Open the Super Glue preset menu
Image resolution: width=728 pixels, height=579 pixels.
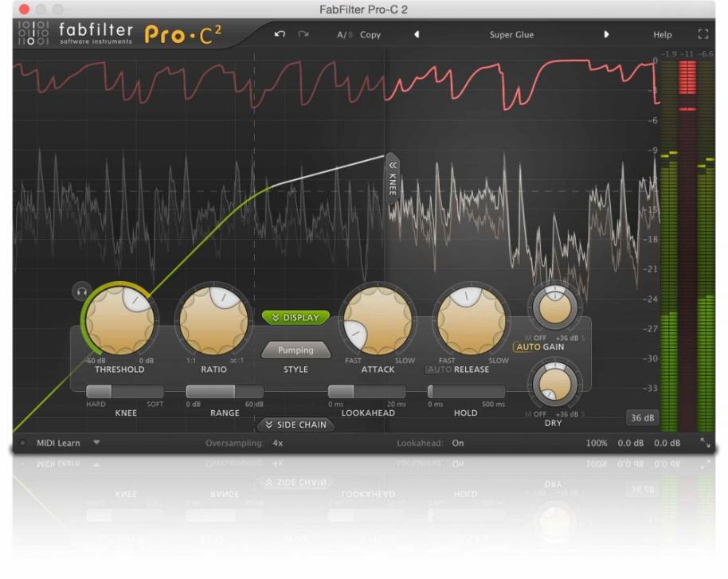511,35
